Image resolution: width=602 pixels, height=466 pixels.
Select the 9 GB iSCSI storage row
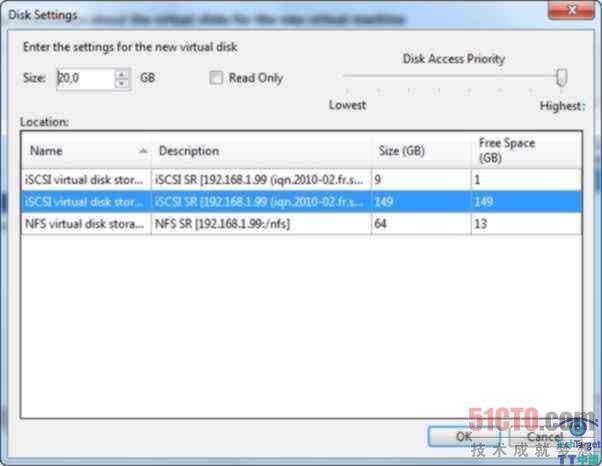86,180
